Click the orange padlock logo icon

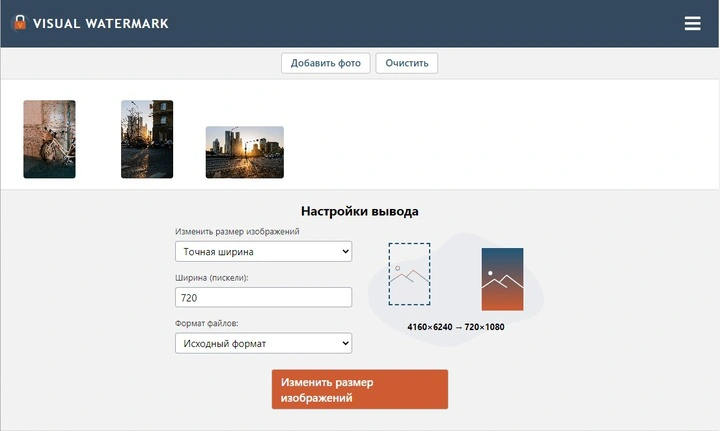19,23
